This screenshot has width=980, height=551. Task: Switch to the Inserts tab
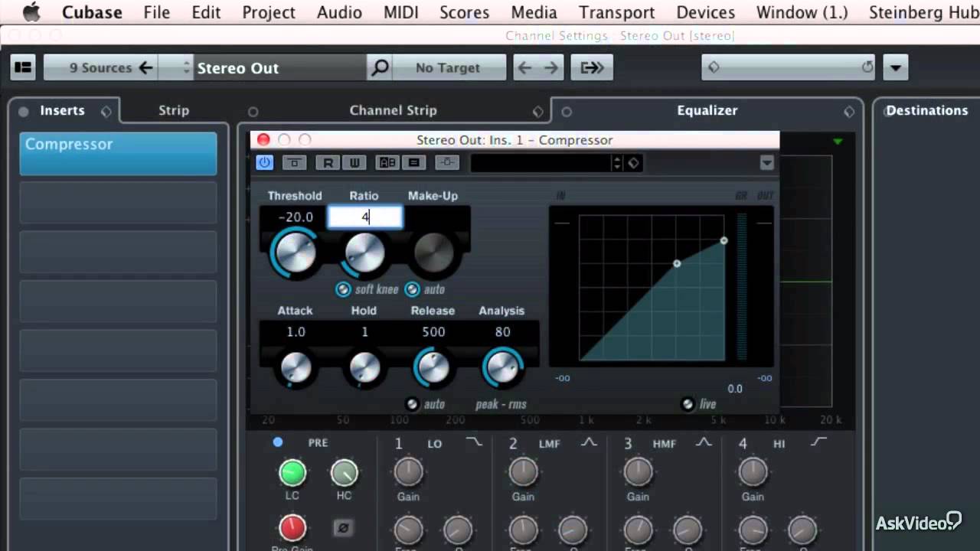pyautogui.click(x=63, y=110)
